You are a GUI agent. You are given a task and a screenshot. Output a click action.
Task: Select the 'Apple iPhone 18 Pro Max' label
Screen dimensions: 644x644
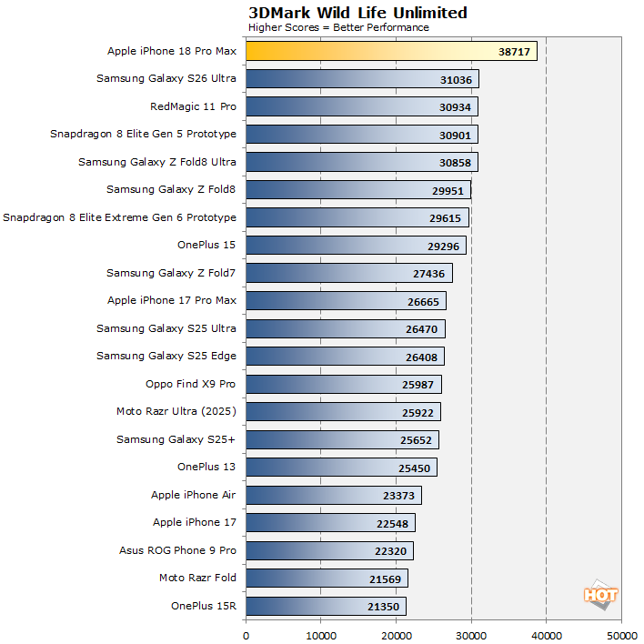coord(172,51)
